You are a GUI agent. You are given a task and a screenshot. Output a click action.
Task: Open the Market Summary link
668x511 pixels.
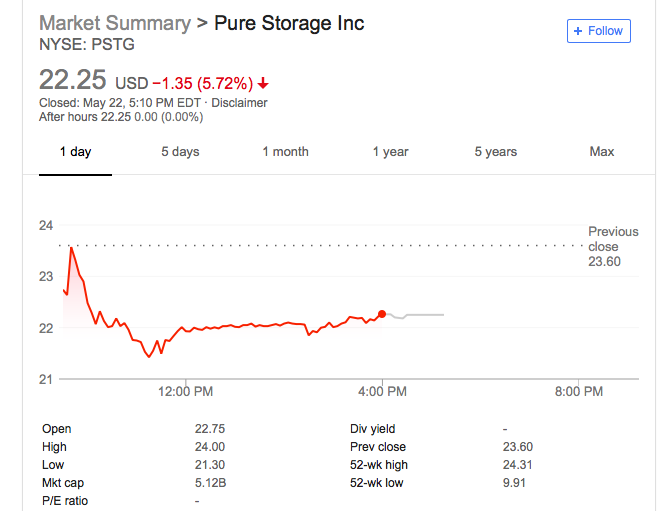[115, 23]
